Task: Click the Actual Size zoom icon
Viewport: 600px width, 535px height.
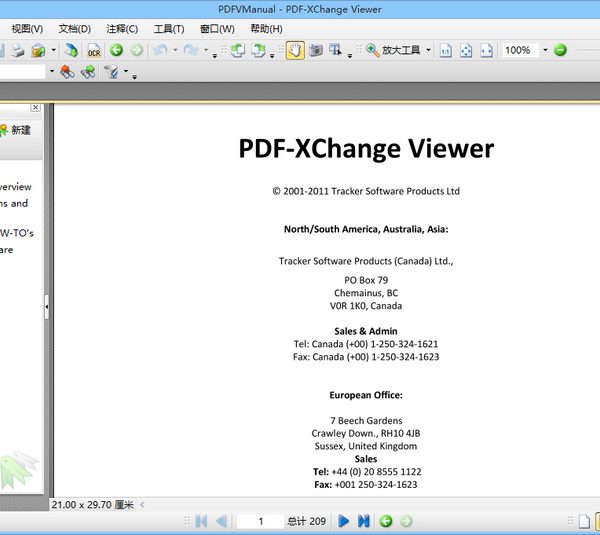Action: click(x=446, y=50)
